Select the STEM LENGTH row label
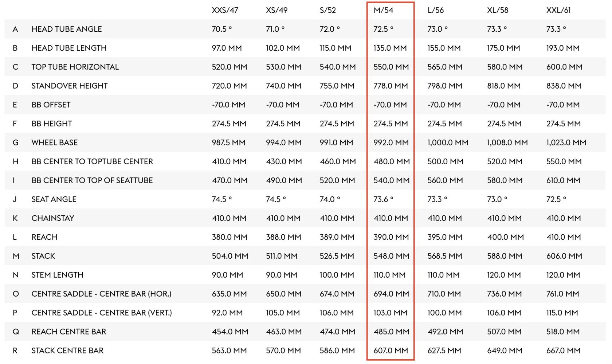The width and height of the screenshot is (612, 364). [57, 275]
